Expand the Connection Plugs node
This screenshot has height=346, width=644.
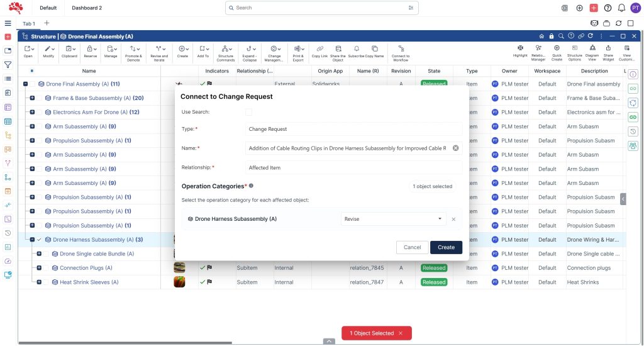(x=40, y=268)
